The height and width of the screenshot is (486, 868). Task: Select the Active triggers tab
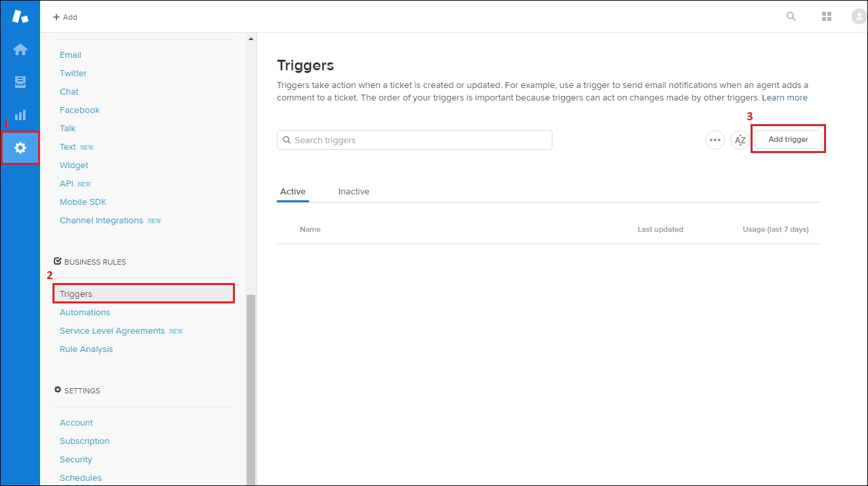[293, 191]
